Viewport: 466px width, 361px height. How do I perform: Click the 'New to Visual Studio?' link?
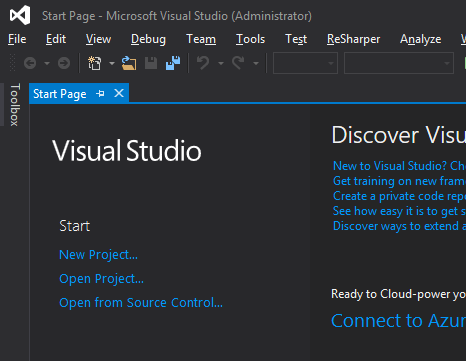click(x=399, y=166)
